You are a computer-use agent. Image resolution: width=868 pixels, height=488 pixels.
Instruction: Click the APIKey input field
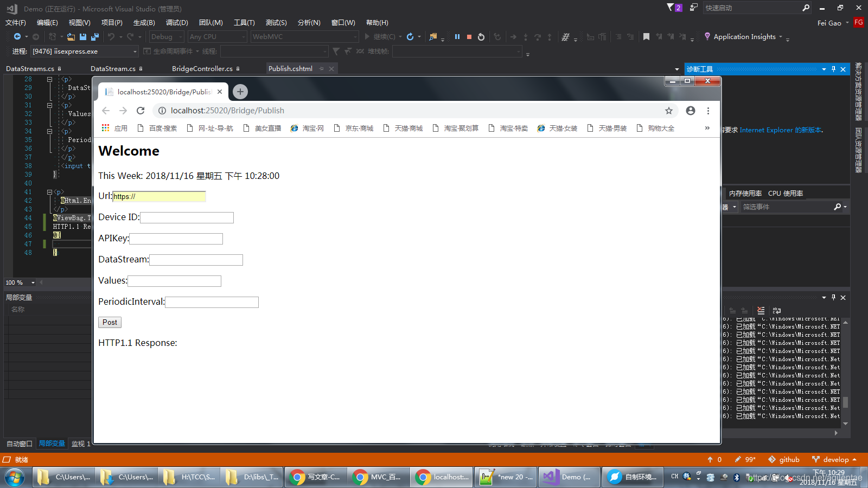tap(176, 239)
